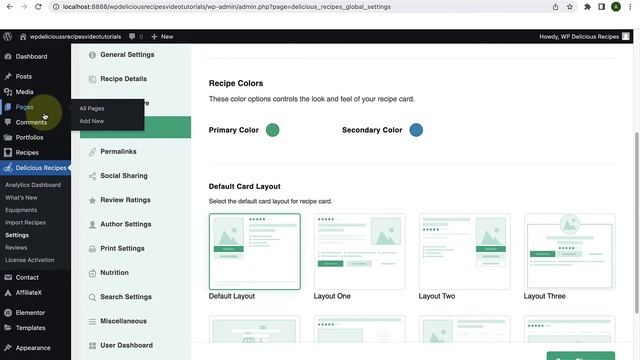Pick the Secondary Color blue swatch
Viewport: 640px width, 360px height.
click(416, 130)
